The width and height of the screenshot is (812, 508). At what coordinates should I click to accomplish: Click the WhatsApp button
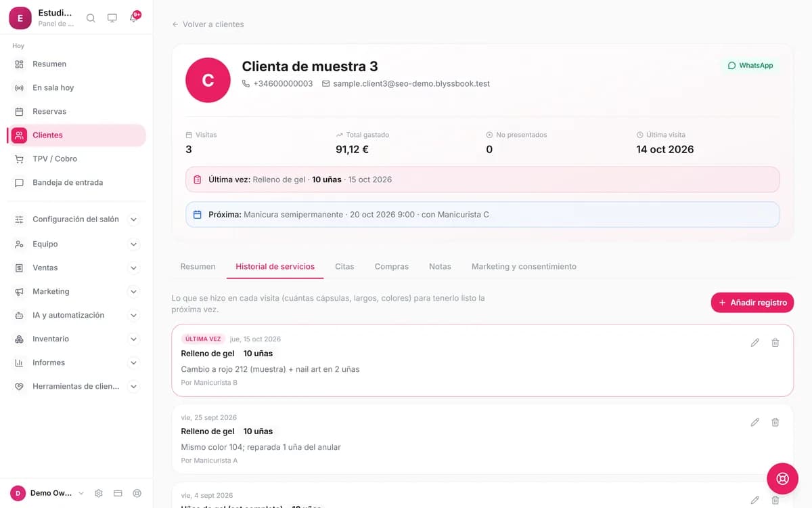pyautogui.click(x=750, y=66)
